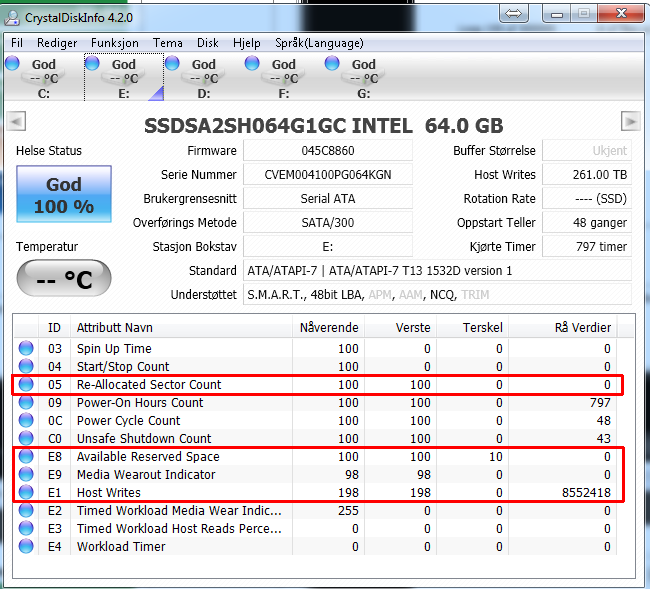Click the Unsafe Shutdown Count attribute name
This screenshot has height=589, width=650.
pyautogui.click(x=144, y=438)
